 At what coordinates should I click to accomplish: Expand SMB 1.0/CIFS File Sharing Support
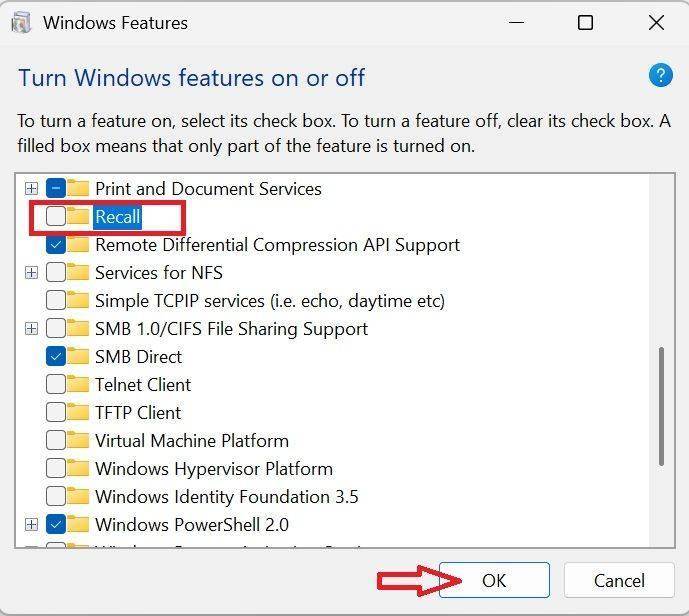(x=31, y=328)
